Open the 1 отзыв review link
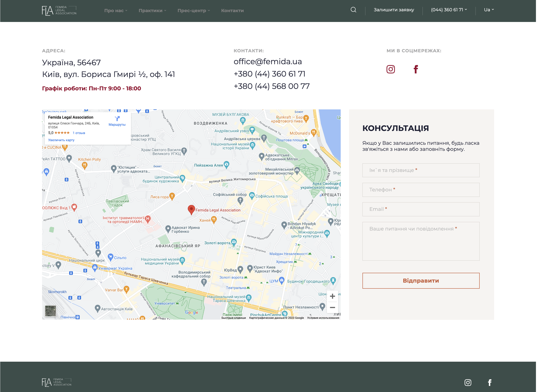537x392 pixels. click(79, 133)
